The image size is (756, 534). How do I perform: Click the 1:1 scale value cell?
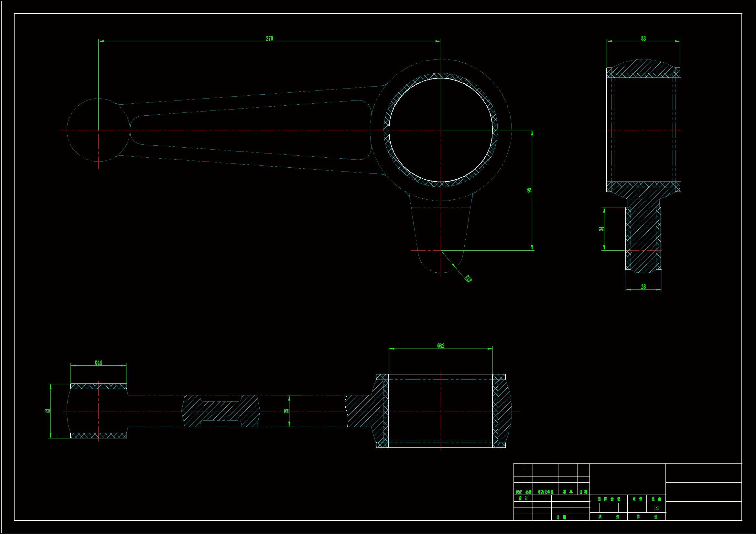click(656, 508)
